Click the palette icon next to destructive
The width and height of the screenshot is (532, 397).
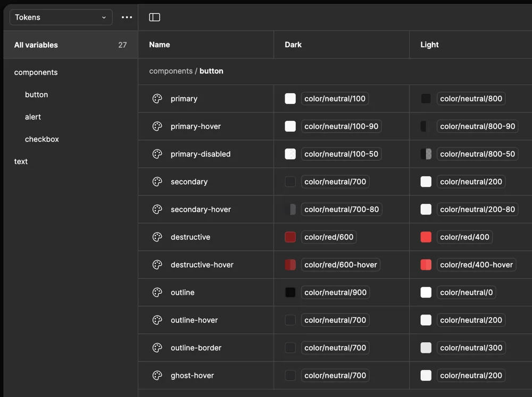pyautogui.click(x=157, y=237)
